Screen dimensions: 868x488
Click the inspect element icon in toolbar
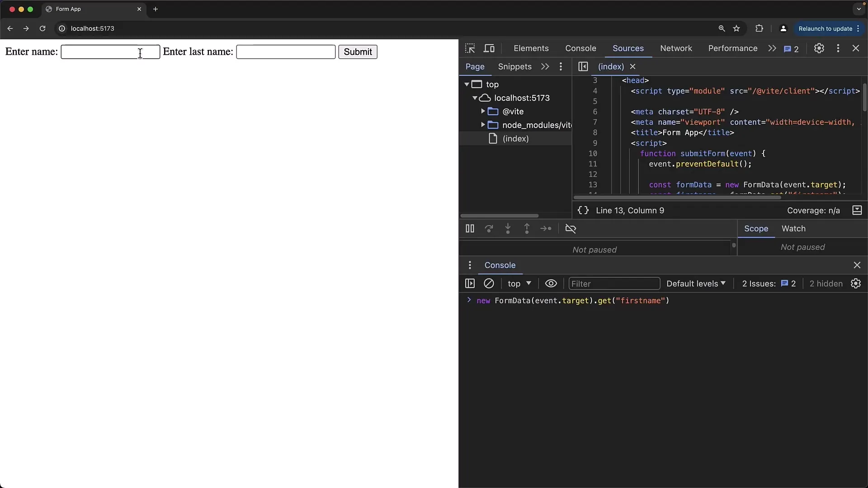[470, 48]
